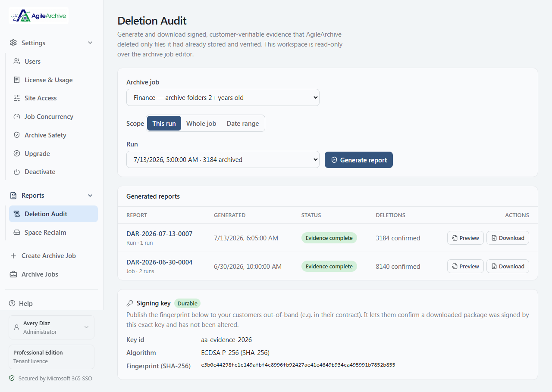Click the ECDSA P-256 (SHA-256) algorithm value
The height and width of the screenshot is (392, 552).
click(235, 353)
